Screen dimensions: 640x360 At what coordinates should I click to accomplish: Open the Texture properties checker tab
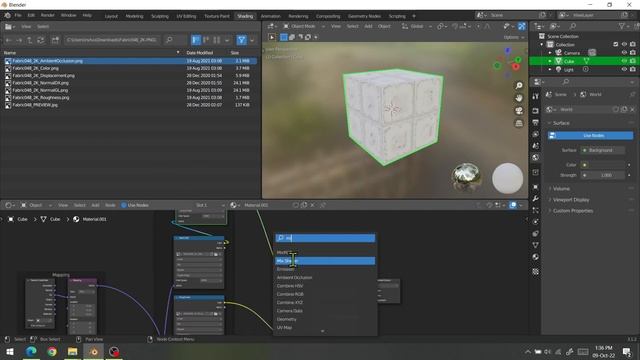(536, 271)
